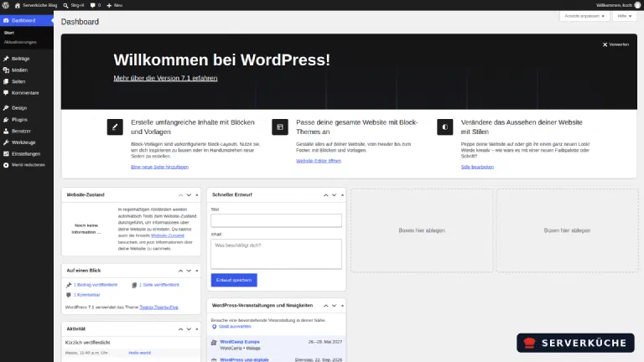Open Einstellungen icon in sidebar
Screen dimensions: 644x362
(6, 154)
